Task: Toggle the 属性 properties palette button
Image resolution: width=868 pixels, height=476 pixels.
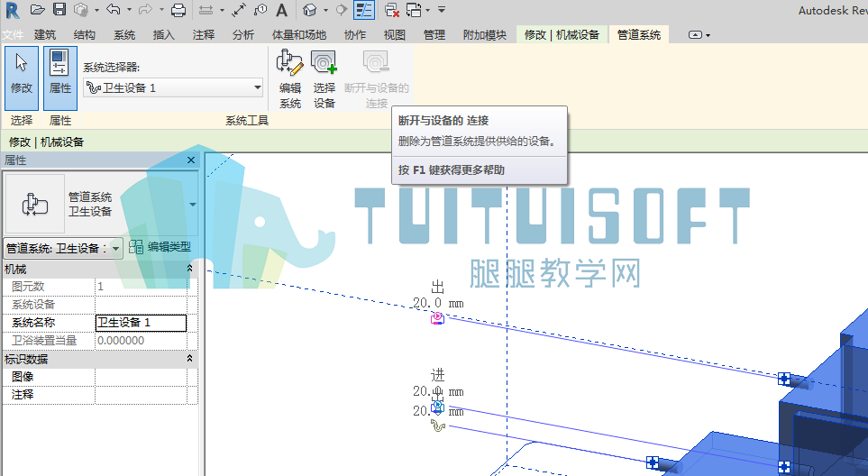Action: pos(59,78)
